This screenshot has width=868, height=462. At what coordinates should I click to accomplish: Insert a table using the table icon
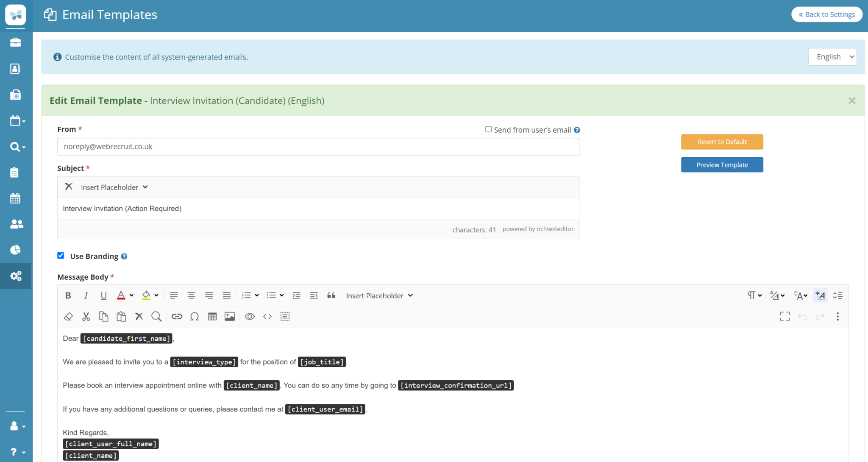coord(212,317)
